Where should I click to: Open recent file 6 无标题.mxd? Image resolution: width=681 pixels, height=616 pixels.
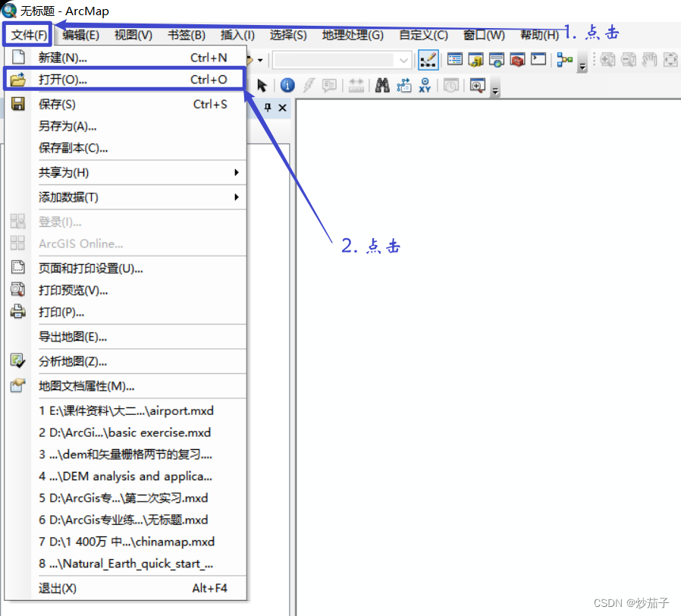125,520
